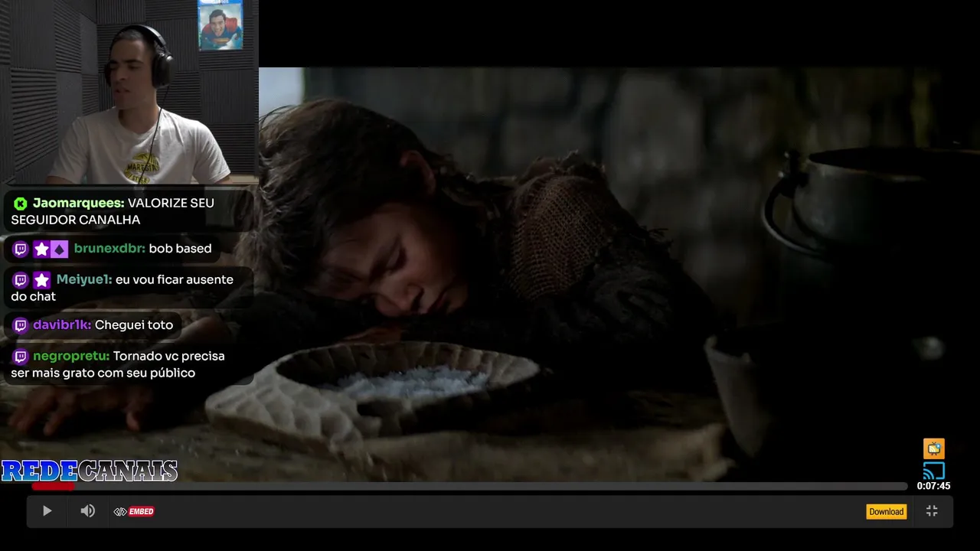Play the video with the play button
Screen dimensions: 980x551
click(47, 511)
